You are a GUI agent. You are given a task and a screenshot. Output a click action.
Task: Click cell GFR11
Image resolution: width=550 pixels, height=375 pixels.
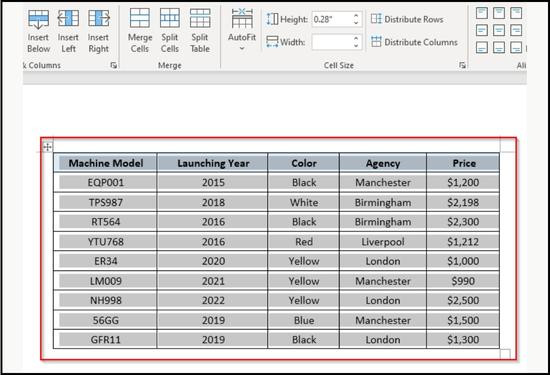click(105, 339)
